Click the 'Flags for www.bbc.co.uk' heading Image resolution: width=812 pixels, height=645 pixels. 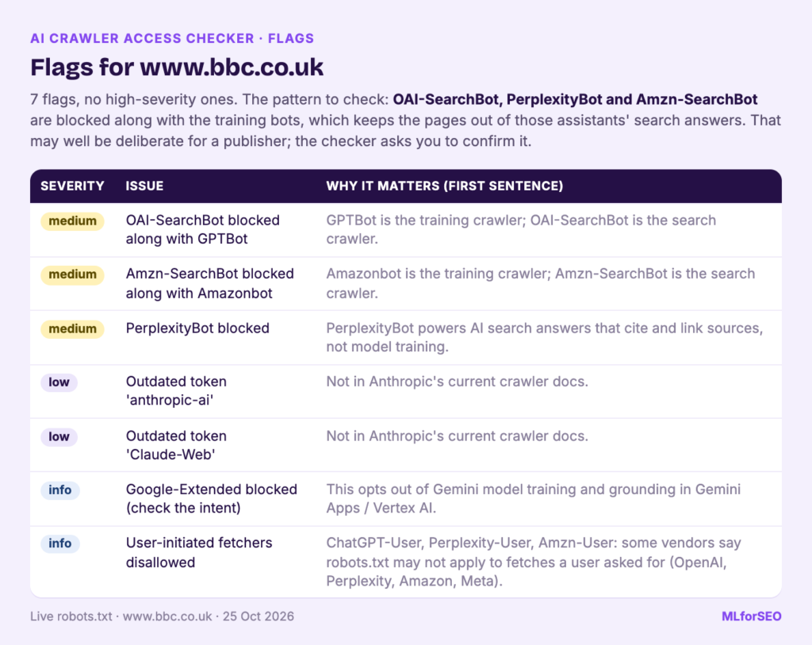(x=177, y=67)
